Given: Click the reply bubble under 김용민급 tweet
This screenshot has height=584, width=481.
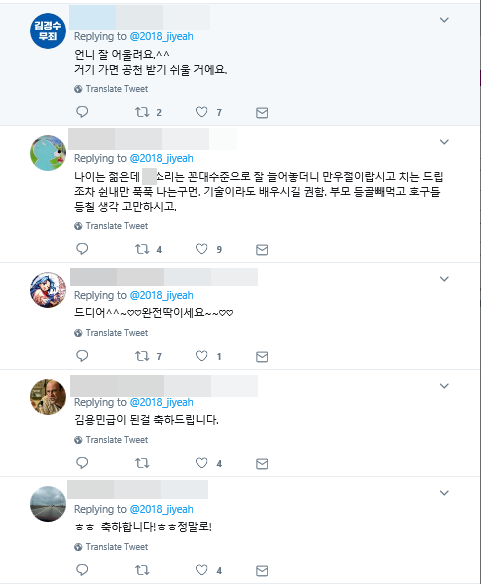Looking at the screenshot, I should [x=82, y=463].
